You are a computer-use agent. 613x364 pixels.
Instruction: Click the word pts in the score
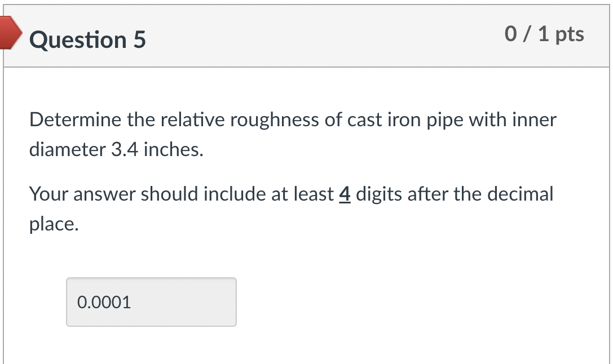570,34
